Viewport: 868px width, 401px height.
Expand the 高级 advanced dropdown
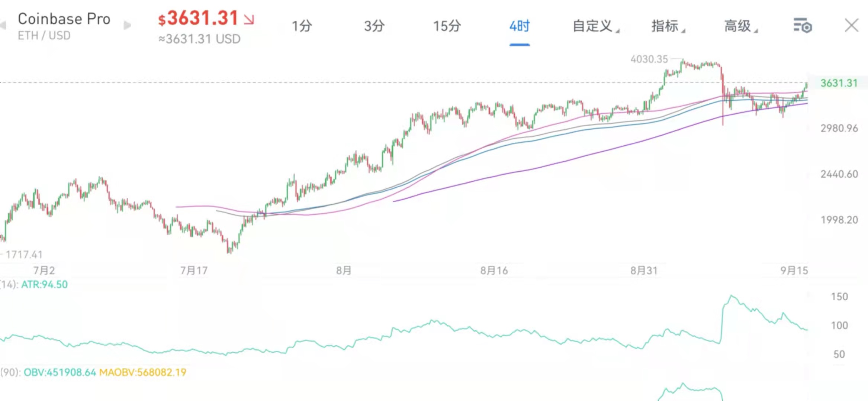click(x=740, y=26)
